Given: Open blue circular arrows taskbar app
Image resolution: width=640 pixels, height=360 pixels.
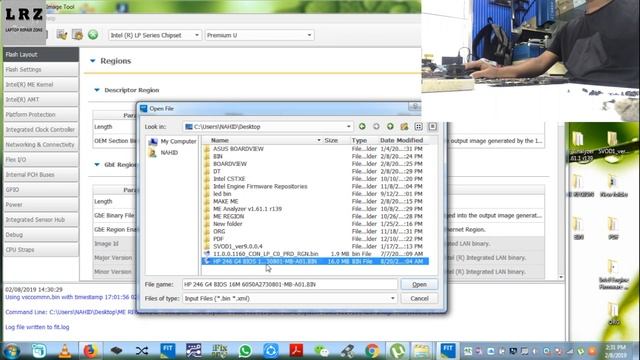Looking at the screenshot, I should tap(271, 351).
